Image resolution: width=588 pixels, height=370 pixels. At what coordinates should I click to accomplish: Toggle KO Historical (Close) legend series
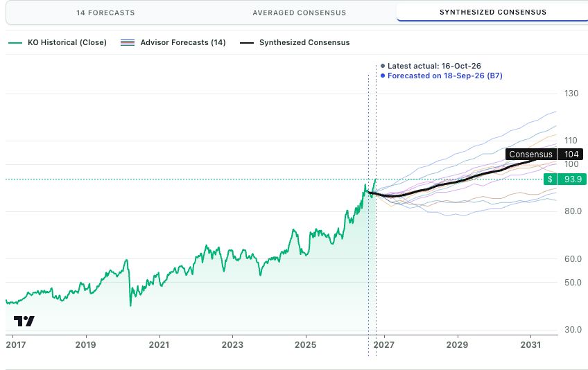[58, 42]
